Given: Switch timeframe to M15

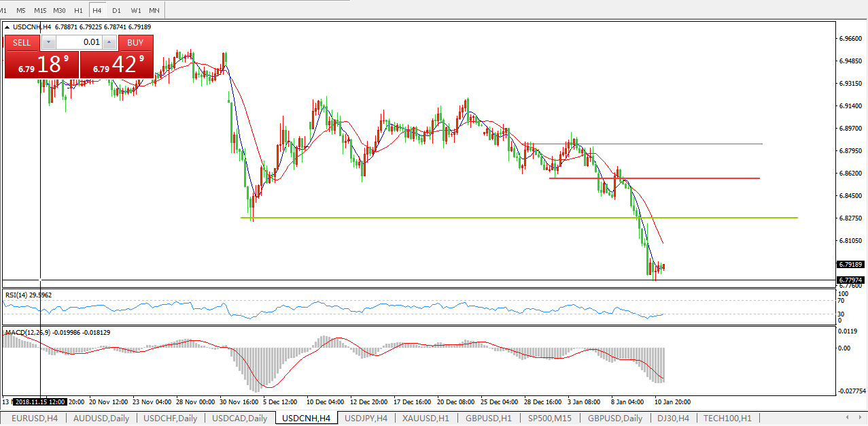Looking at the screenshot, I should coord(40,10).
